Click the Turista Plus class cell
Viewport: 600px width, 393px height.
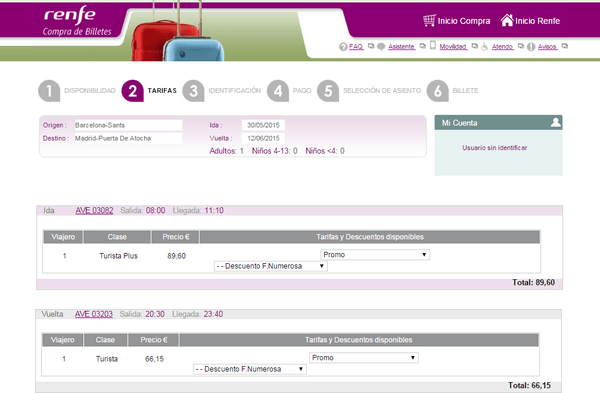118,256
